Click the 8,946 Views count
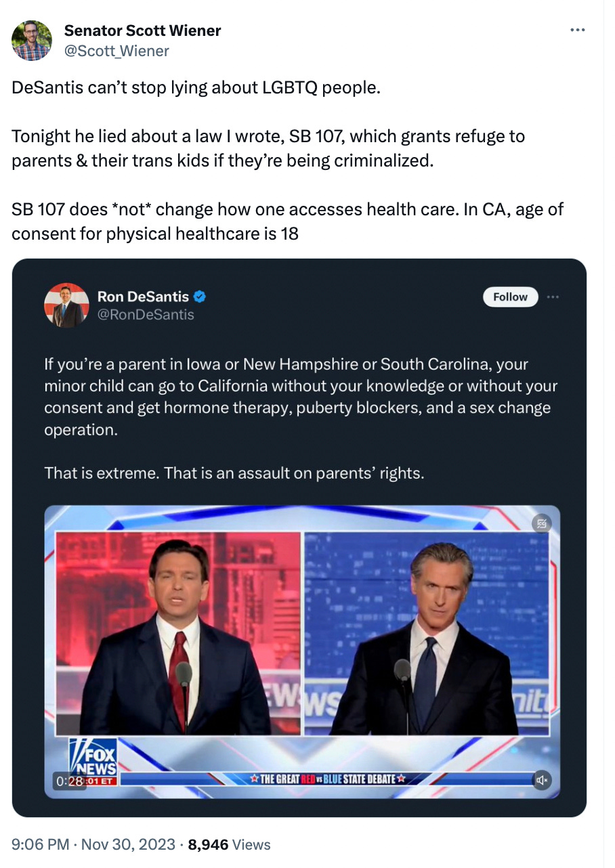 point(229,844)
